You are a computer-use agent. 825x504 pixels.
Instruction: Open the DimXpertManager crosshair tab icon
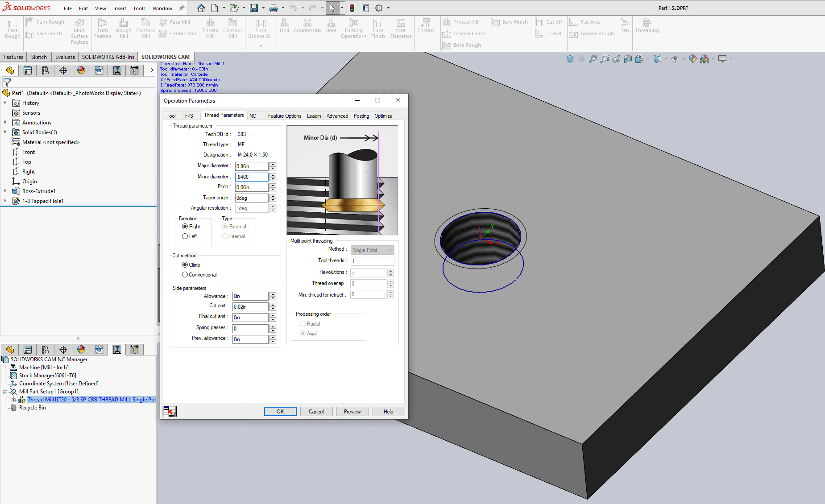pyautogui.click(x=63, y=70)
